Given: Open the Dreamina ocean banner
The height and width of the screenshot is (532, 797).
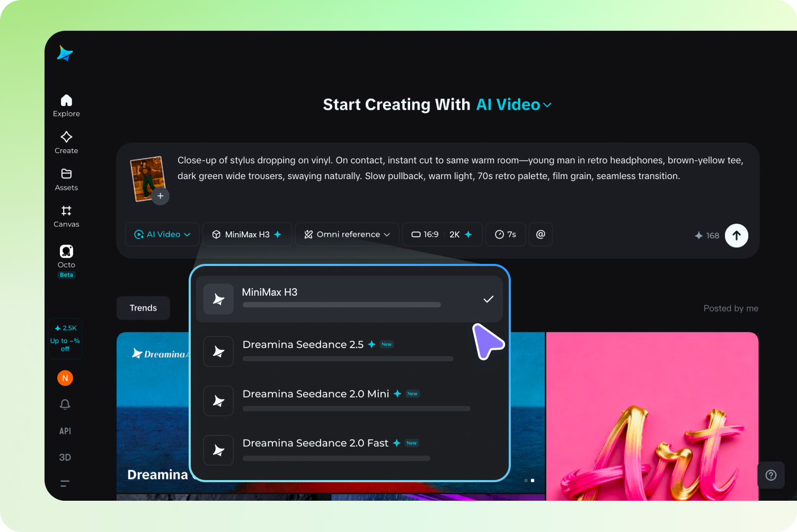Looking at the screenshot, I should [153, 413].
